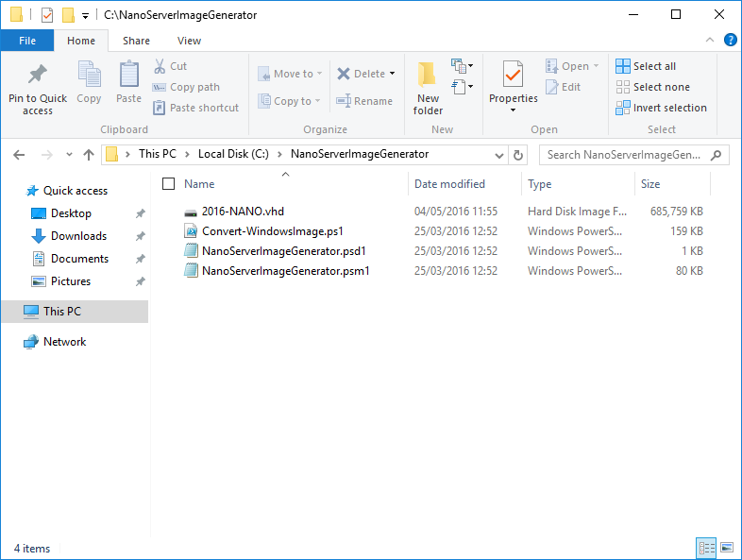
Task: Click the Copy ribbon icon
Action: [89, 75]
